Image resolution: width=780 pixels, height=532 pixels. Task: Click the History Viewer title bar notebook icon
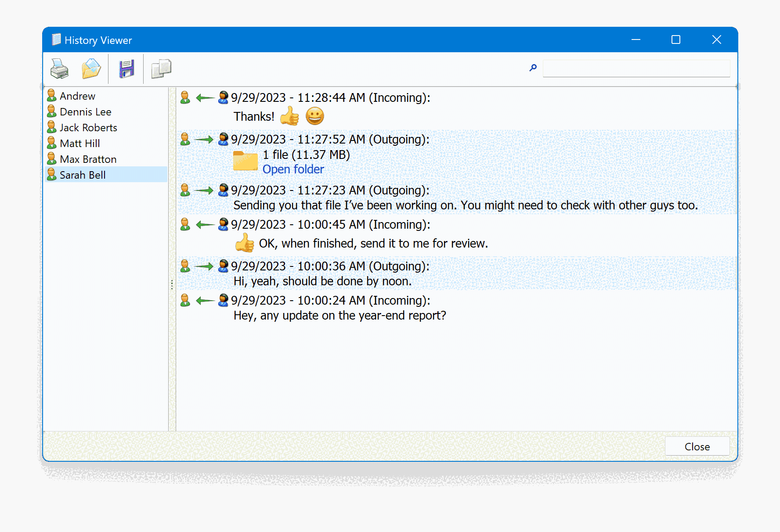56,40
